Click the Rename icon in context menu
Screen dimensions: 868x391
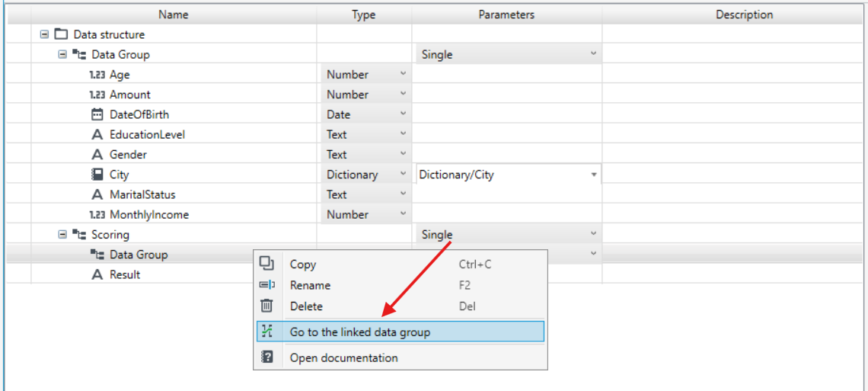click(266, 285)
